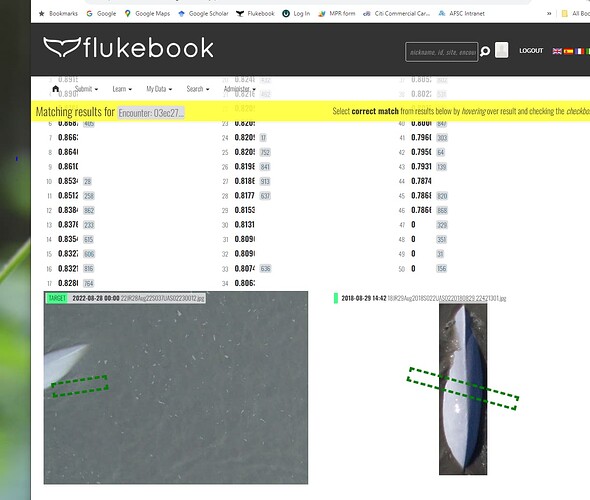Image resolution: width=590 pixels, height=500 pixels.
Task: Open the Log In bookmark
Action: 297,14
